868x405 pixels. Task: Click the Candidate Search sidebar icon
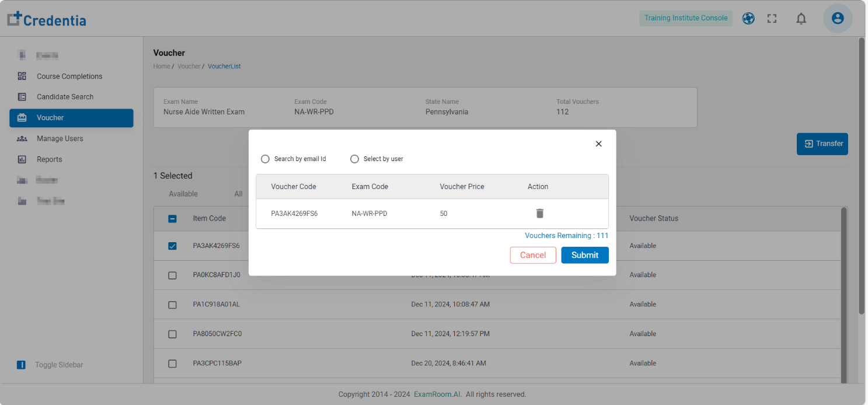pyautogui.click(x=22, y=97)
